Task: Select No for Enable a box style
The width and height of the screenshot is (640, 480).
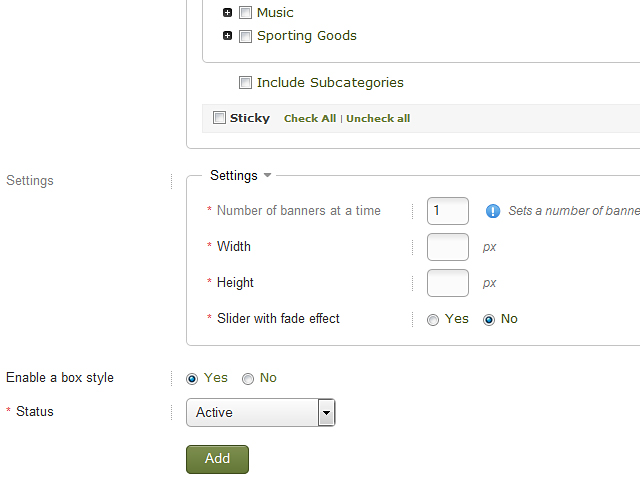Action: click(248, 379)
